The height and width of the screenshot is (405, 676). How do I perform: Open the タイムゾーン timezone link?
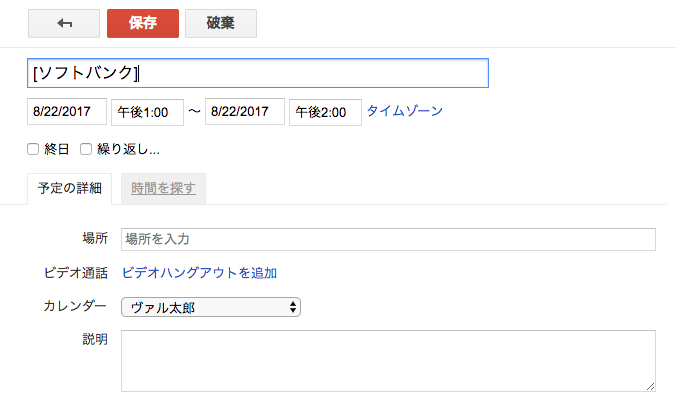point(404,111)
